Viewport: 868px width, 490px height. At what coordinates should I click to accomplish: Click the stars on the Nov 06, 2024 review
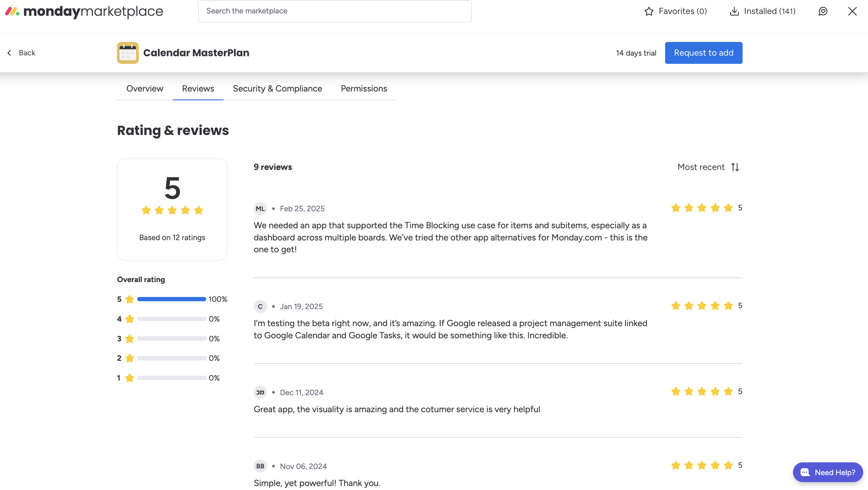coord(702,465)
